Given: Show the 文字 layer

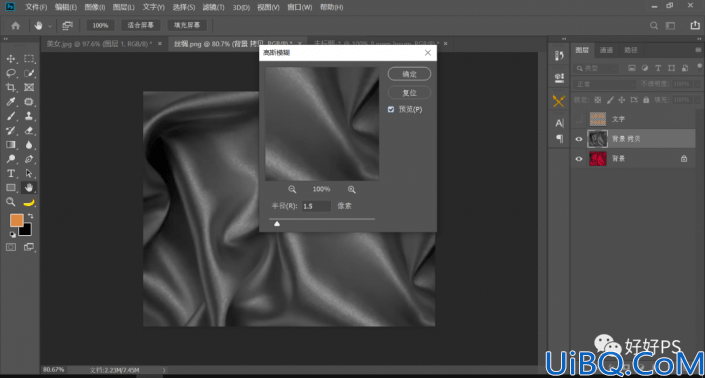Looking at the screenshot, I should click(x=579, y=119).
